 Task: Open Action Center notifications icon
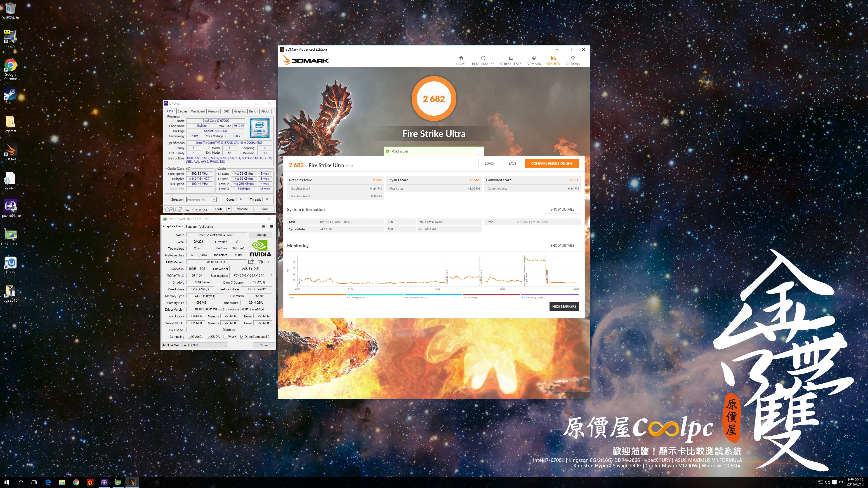834,482
